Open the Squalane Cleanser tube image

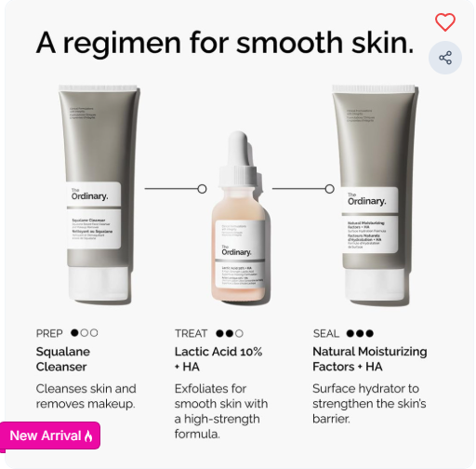pyautogui.click(x=99, y=194)
